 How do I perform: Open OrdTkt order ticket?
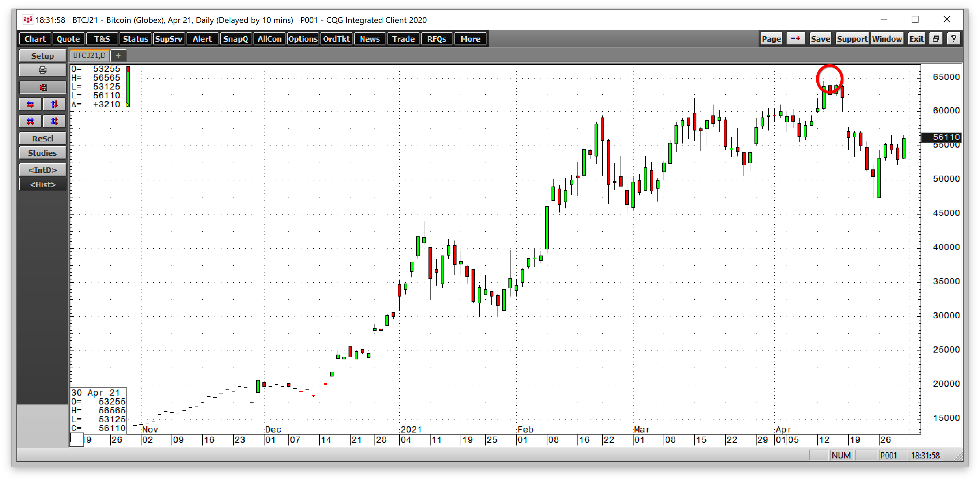336,39
